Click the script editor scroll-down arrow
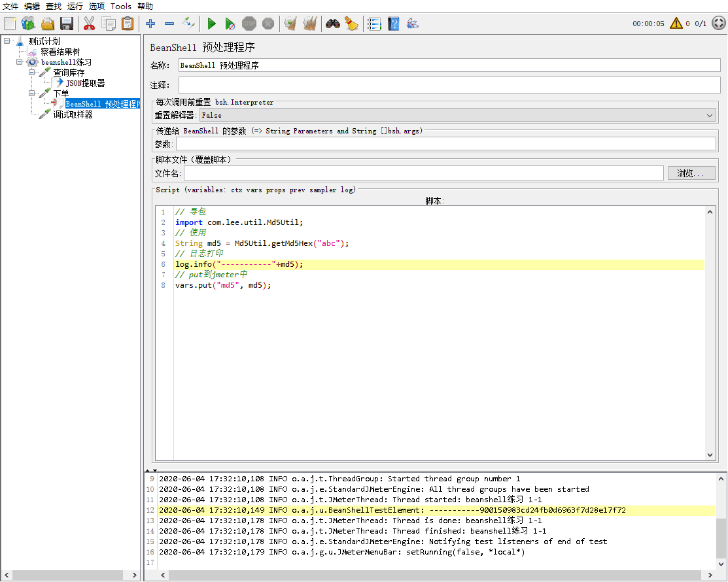The width and height of the screenshot is (728, 582). click(710, 455)
